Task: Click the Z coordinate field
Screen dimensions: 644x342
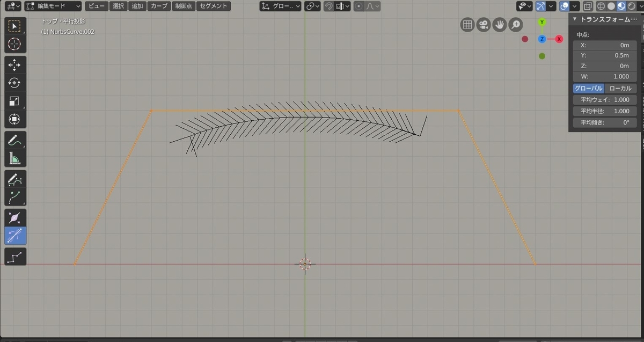Action: [x=605, y=66]
